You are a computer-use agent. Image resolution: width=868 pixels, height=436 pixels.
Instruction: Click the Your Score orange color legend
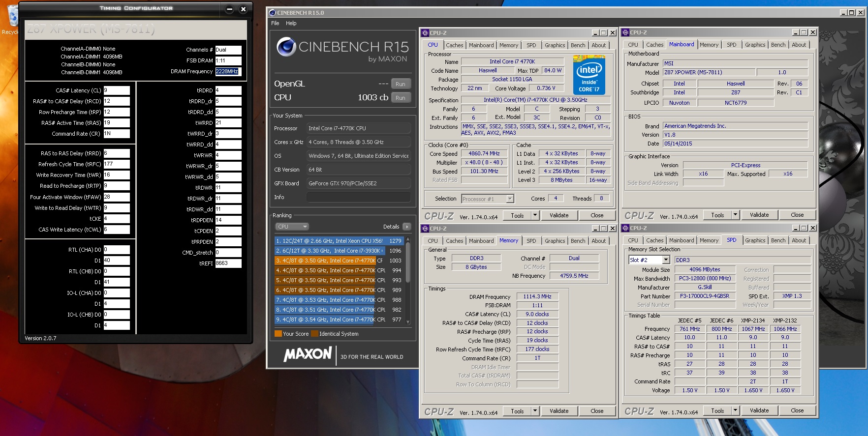pyautogui.click(x=278, y=334)
